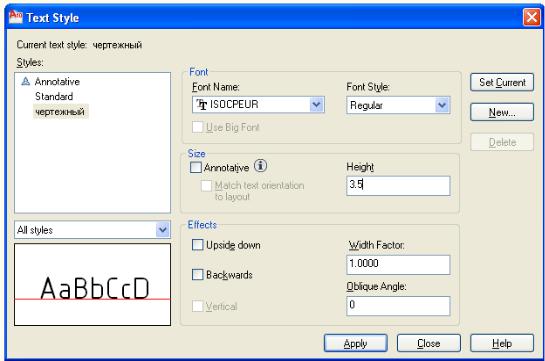
Task: Toggle the Upside down checkbox
Action: point(197,245)
